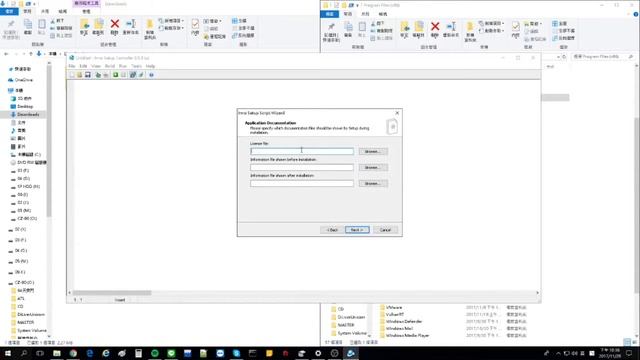Click red X delete icon in left Explorer ribbon
The width and height of the screenshot is (640, 360).
click(x=115, y=24)
